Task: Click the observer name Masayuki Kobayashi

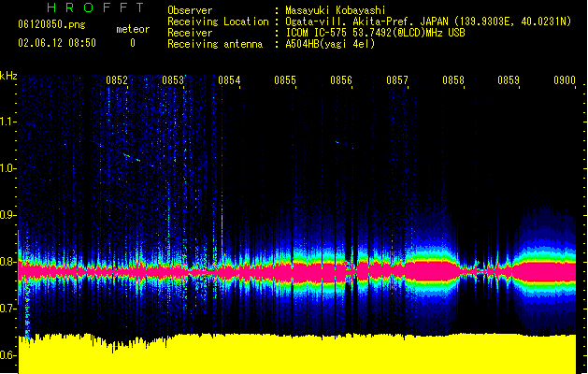Action: [336, 10]
